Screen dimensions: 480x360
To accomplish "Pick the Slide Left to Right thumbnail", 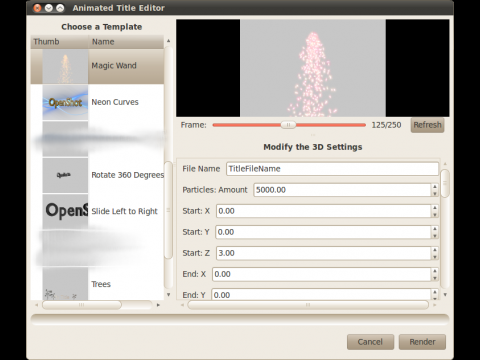I will click(65, 211).
